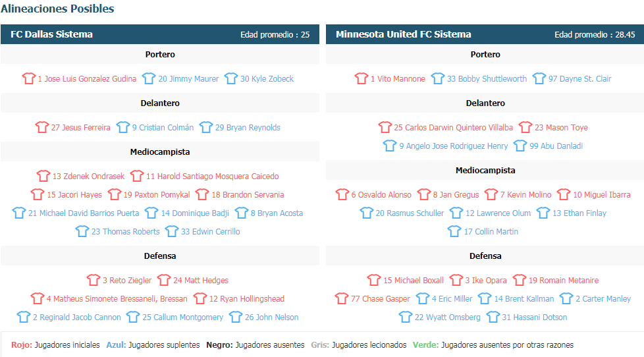This screenshot has height=357, width=644.
Task: Click the blue jersey icon beside Abu Danladi
Action: (x=520, y=146)
